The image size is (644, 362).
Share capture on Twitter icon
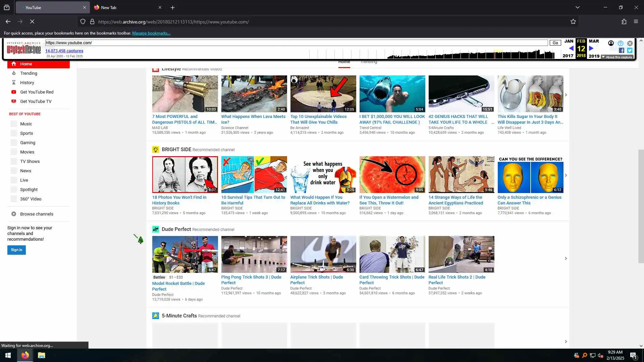coord(630,50)
